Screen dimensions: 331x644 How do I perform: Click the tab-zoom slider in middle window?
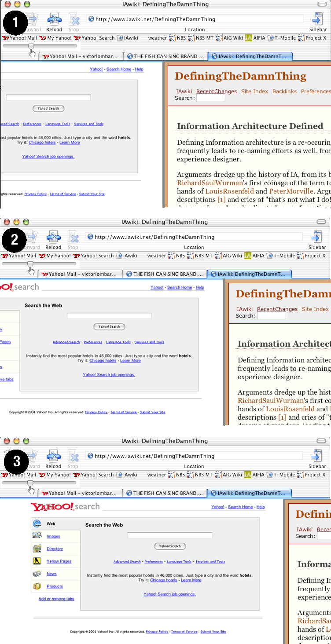39,263
